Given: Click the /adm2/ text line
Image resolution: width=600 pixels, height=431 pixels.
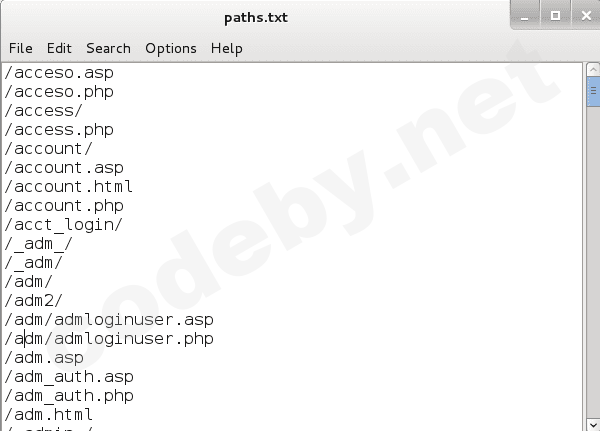Looking at the screenshot, I should pos(35,301).
